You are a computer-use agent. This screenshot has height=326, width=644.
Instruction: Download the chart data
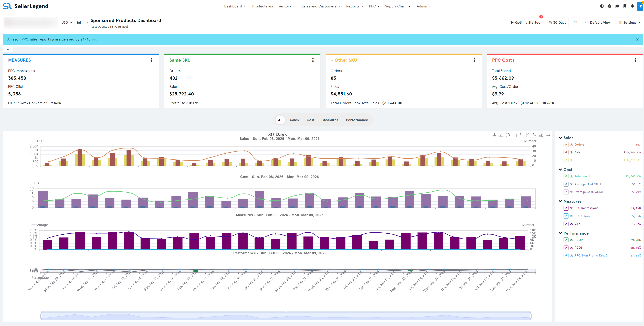[x=494, y=135]
